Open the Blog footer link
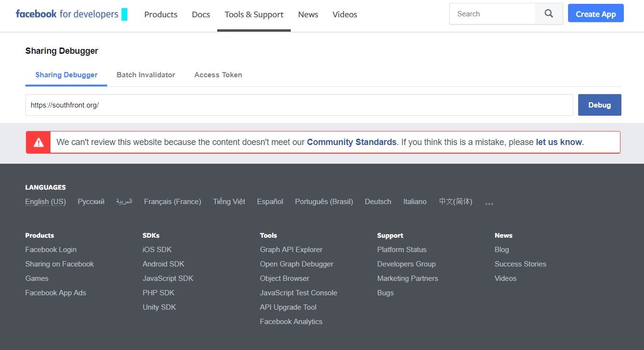The height and width of the screenshot is (350, 644). click(x=502, y=250)
